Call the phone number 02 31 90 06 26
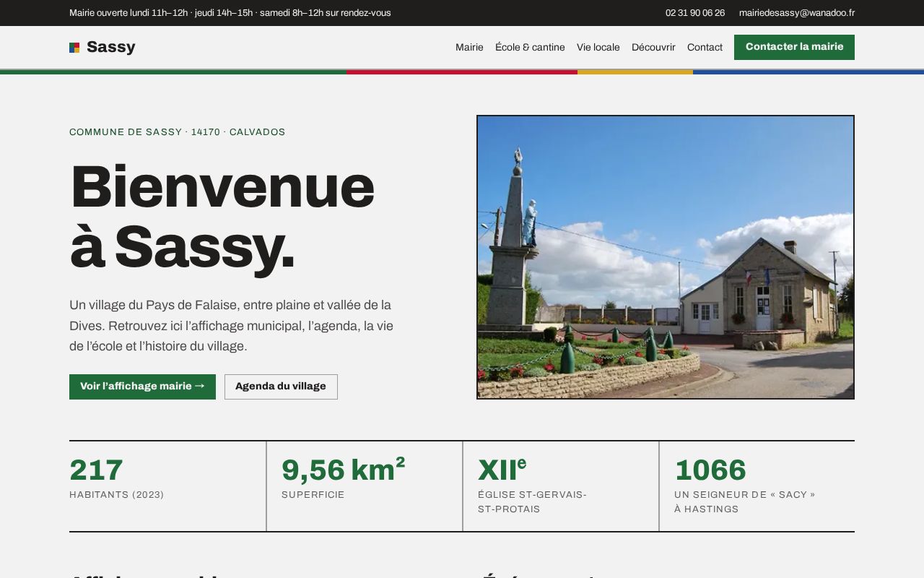 [695, 13]
